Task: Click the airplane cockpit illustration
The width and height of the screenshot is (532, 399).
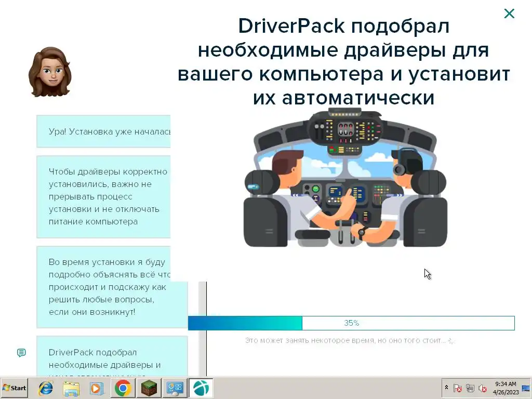Action: [345, 178]
